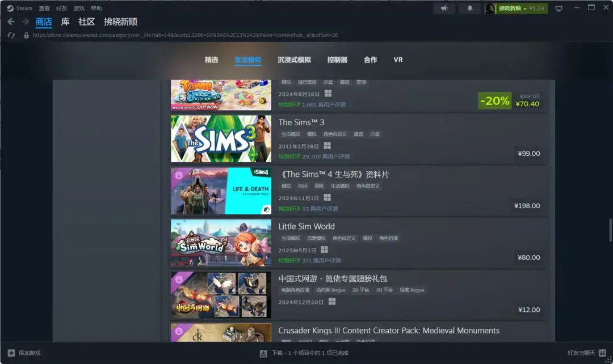Open friends chat icon at bottom right
Screen dimensions: 613x364
602,353
